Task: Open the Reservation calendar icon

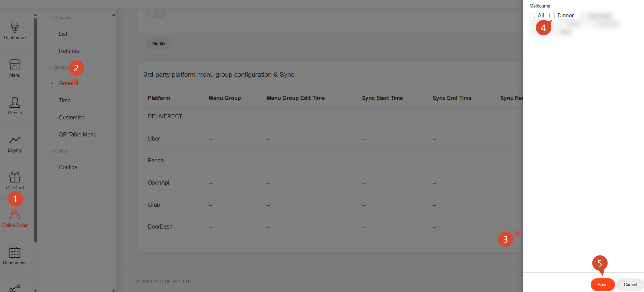Action: 15,252
